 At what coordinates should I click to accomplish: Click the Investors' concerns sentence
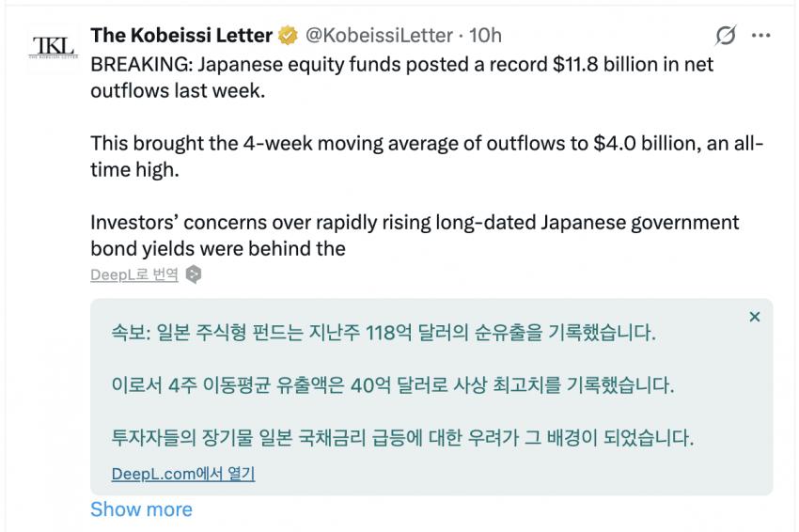point(415,235)
